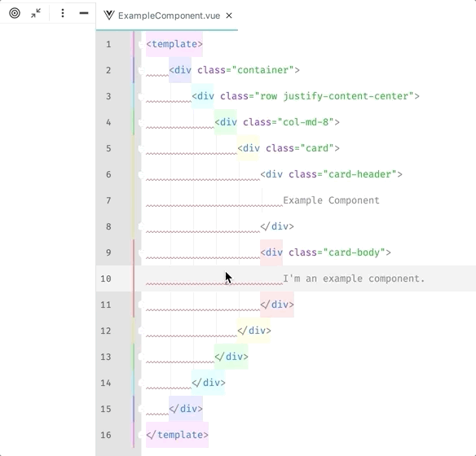Click the <div tag on line 4

pos(226,122)
